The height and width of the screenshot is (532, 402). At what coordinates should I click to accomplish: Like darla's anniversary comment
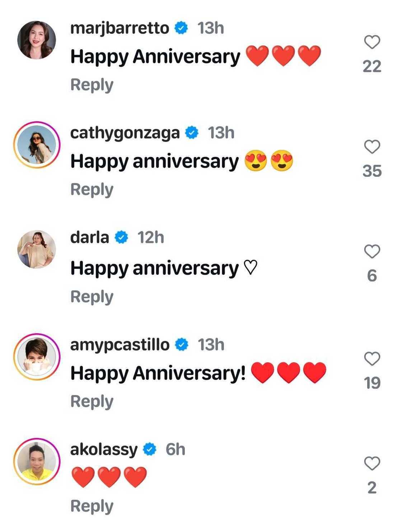372,251
